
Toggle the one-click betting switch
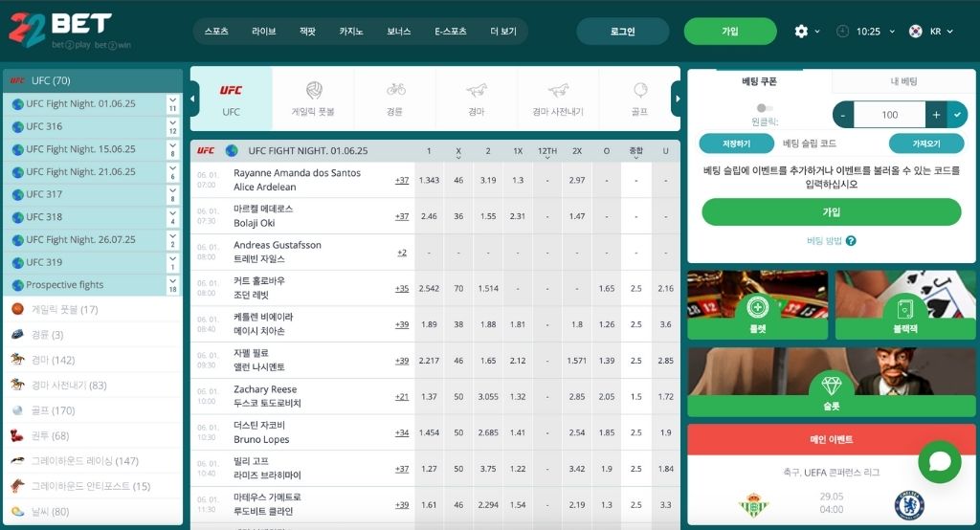click(764, 108)
